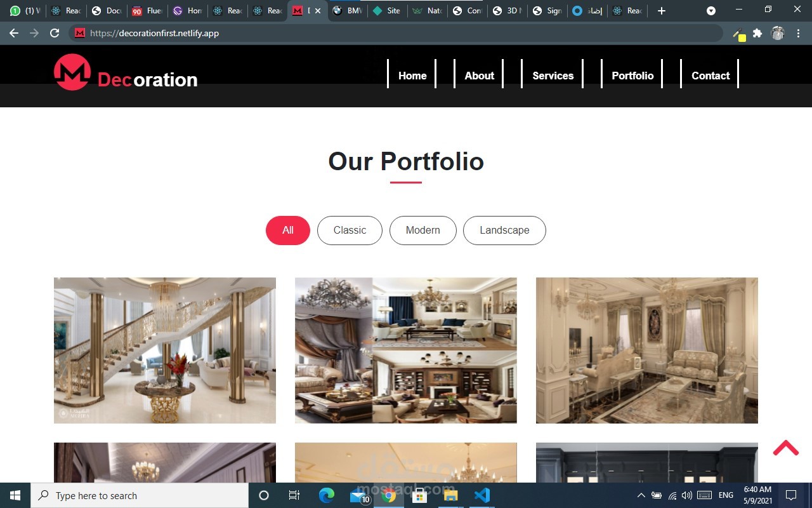Click the Decoration brand name text
This screenshot has width=812, height=508.
coord(147,80)
